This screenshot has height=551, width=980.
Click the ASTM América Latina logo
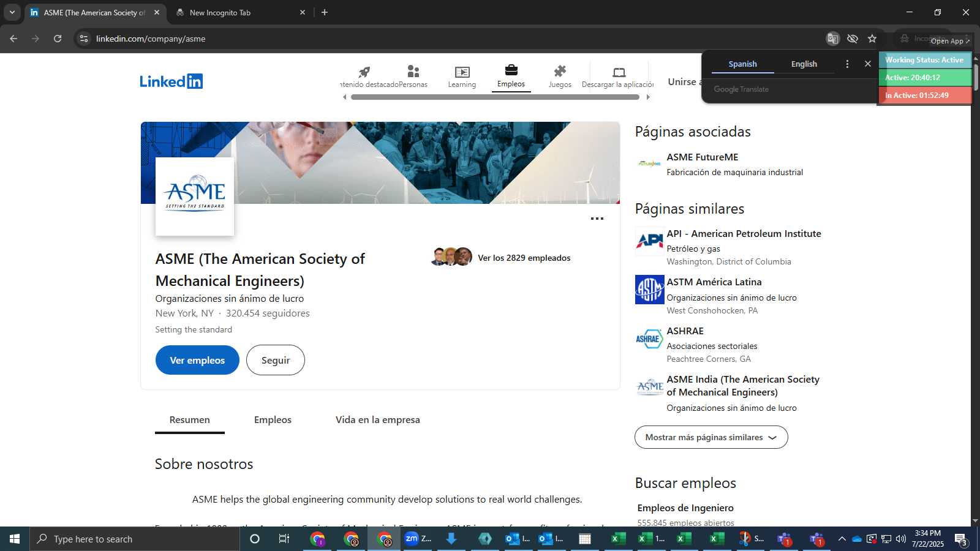(x=649, y=290)
